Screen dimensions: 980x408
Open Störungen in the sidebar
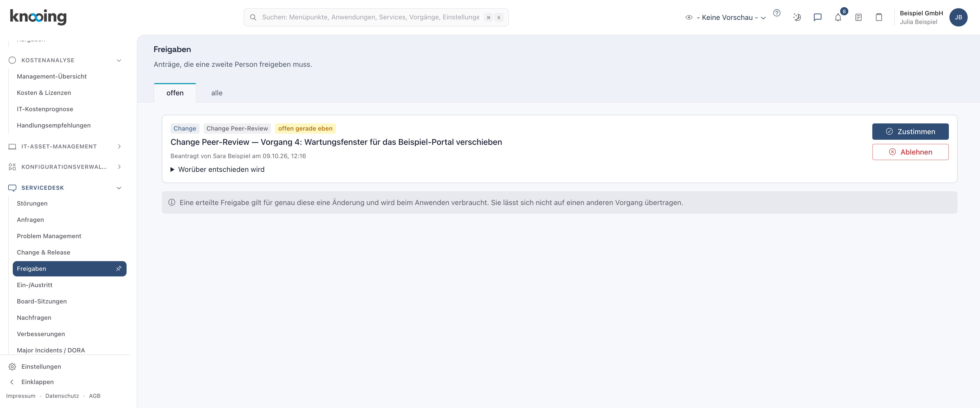[32, 203]
